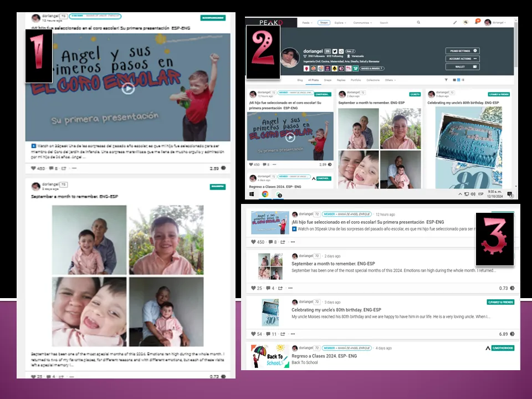The width and height of the screenshot is (532, 399).
Task: Click the Twitter icon next to doriangel's profile name
Action: (335, 51)
